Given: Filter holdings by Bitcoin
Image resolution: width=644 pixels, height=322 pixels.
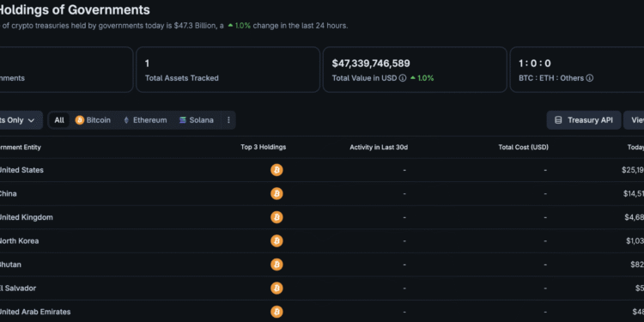Looking at the screenshot, I should [x=93, y=120].
